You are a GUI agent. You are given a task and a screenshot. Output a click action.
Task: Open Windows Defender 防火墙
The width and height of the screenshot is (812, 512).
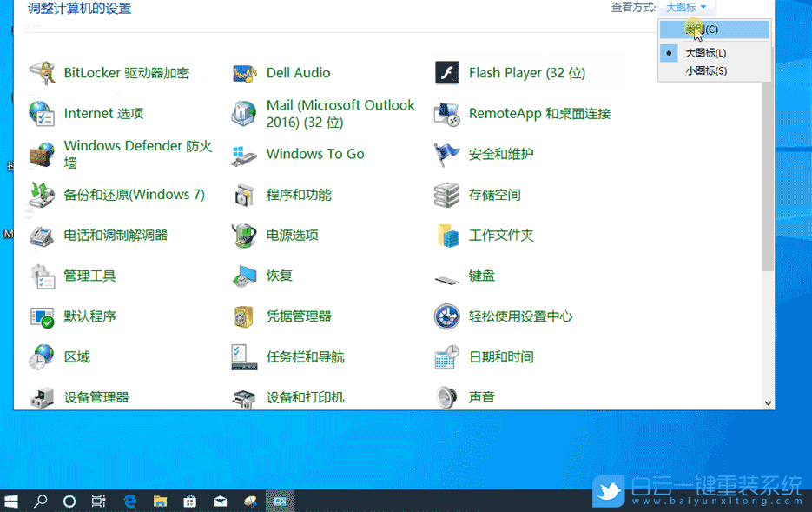point(135,154)
